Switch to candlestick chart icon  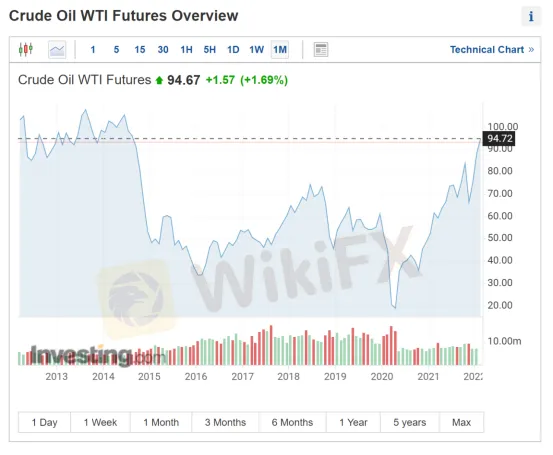26,49
